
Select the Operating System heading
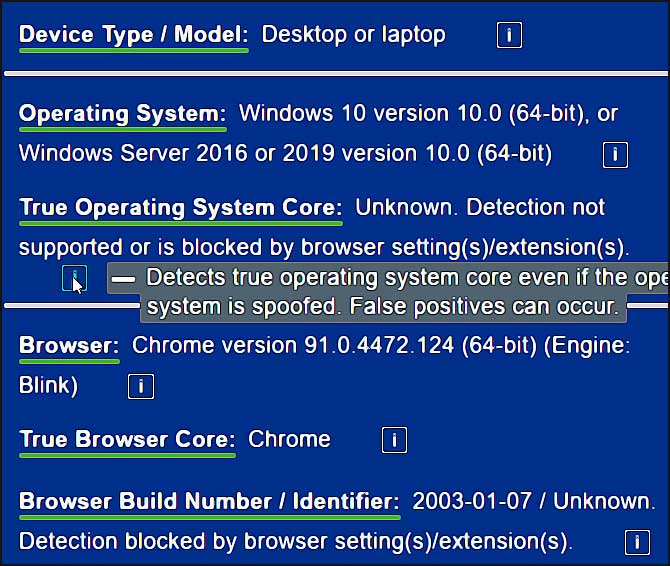123,114
